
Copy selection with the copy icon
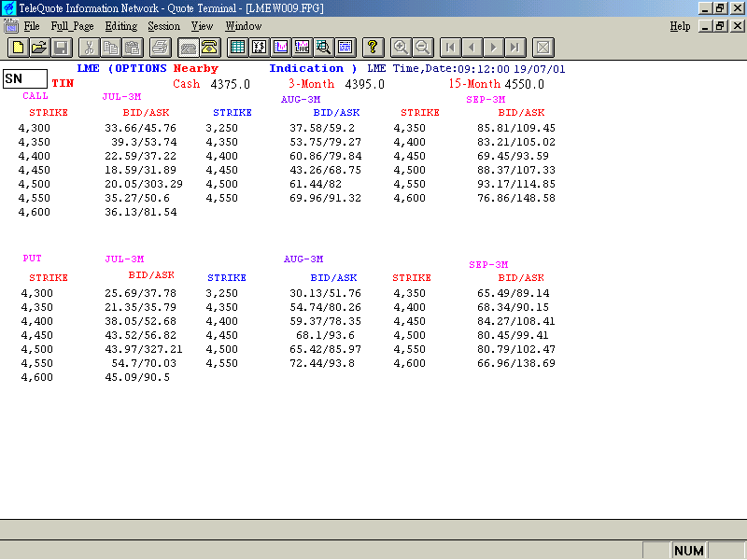[110, 48]
